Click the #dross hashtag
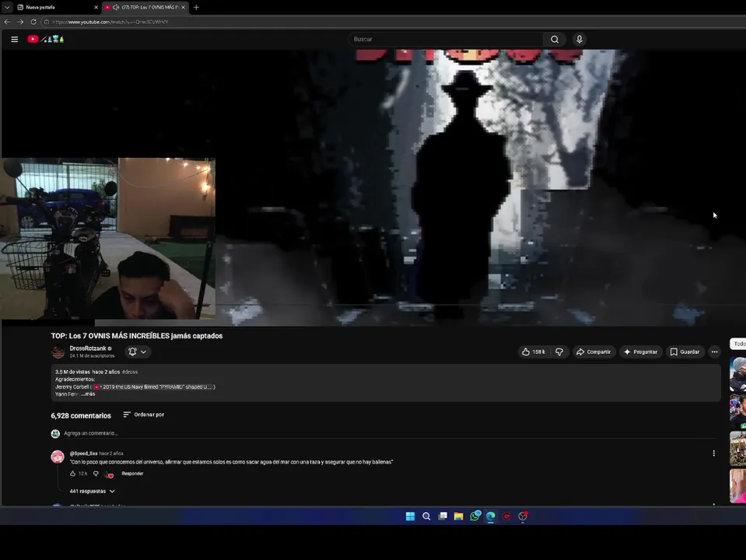The height and width of the screenshot is (560, 746). (129, 372)
